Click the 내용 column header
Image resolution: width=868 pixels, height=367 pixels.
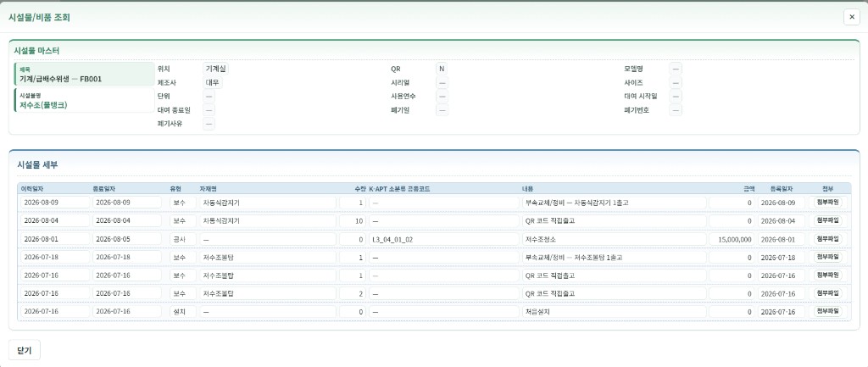pyautogui.click(x=528, y=188)
